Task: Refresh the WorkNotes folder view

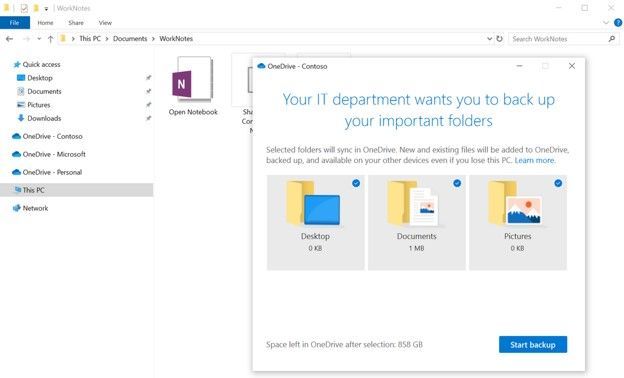Action: click(x=499, y=39)
